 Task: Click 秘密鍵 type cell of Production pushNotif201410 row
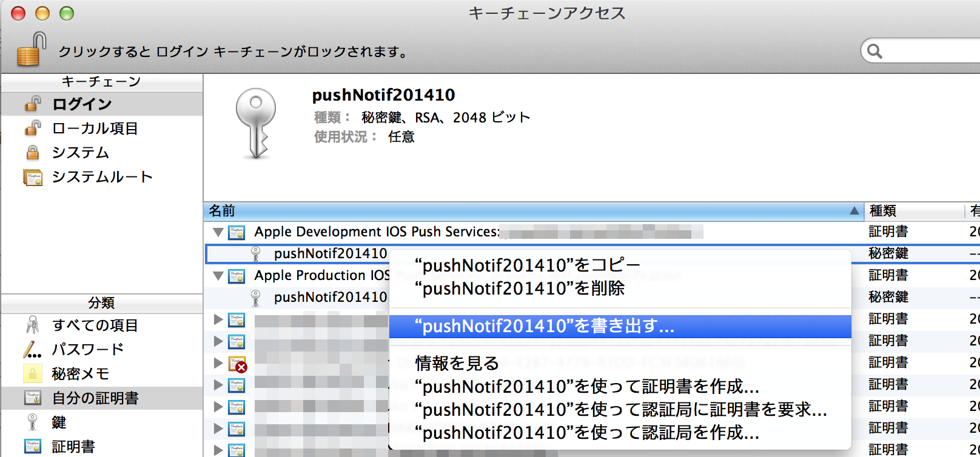pyautogui.click(x=888, y=297)
